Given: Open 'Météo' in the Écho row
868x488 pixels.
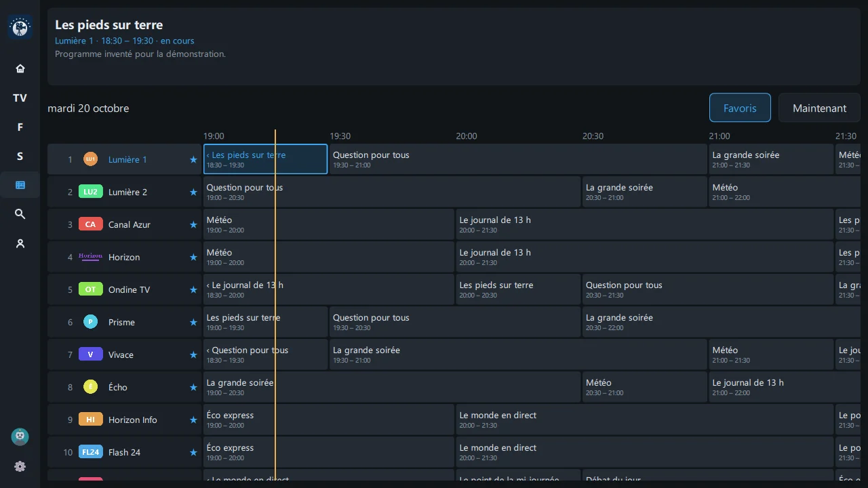Looking at the screenshot, I should 645,387.
